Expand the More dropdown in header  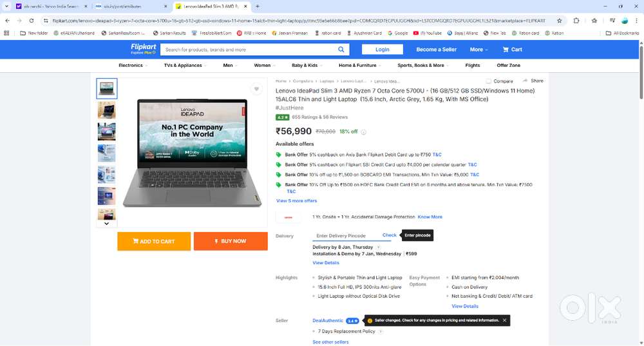[x=478, y=50]
